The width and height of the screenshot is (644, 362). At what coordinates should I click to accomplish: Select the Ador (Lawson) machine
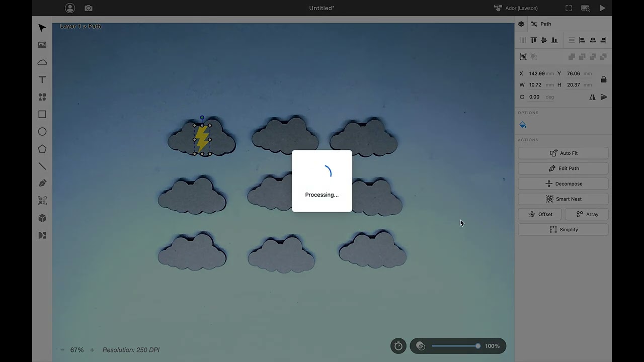[x=516, y=8]
